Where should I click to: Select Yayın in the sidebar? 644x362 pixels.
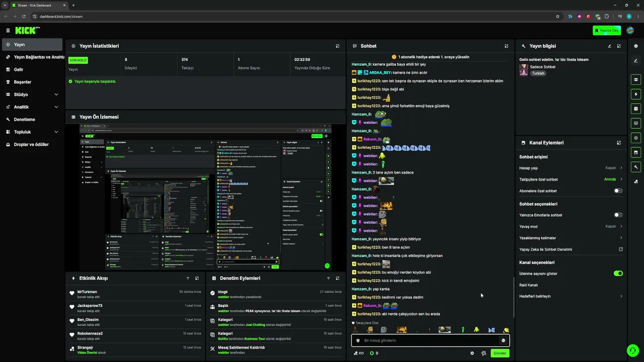pos(32,45)
